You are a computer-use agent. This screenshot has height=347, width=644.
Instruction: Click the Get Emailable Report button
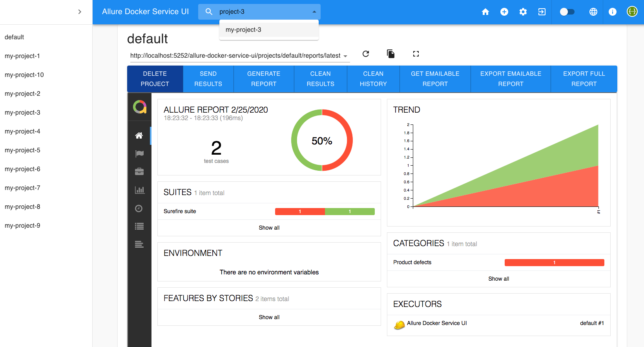click(x=435, y=79)
